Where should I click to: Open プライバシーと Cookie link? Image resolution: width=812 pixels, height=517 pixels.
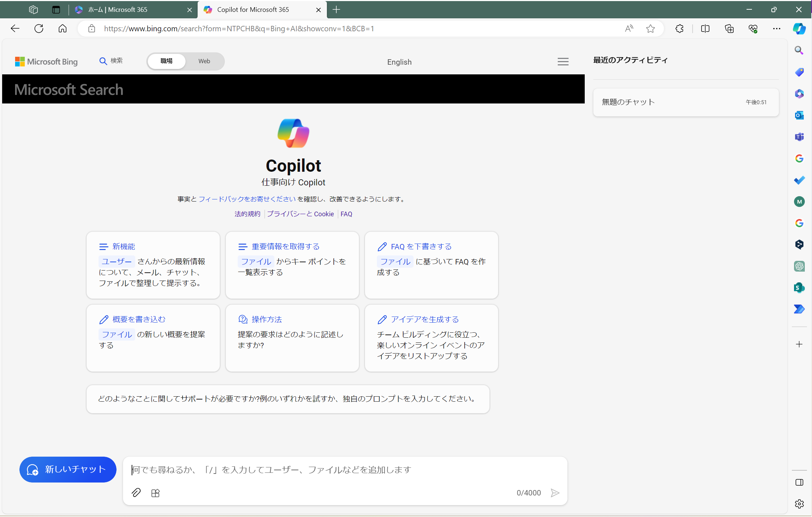tap(300, 214)
